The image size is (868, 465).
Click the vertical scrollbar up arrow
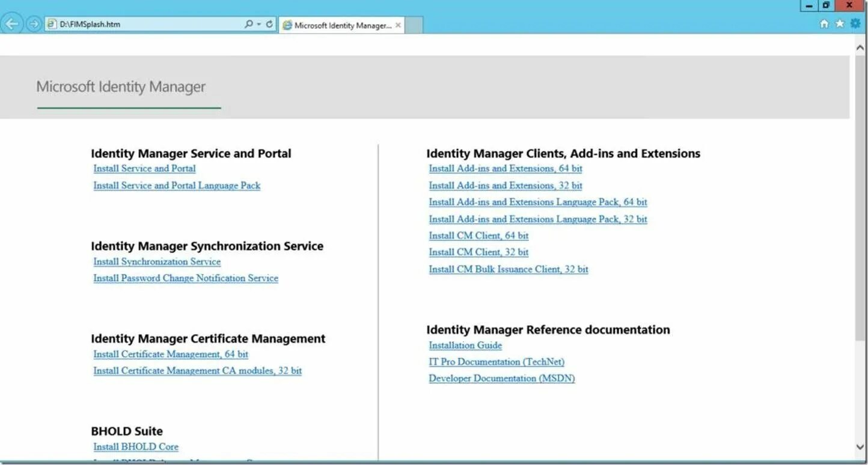pos(860,47)
